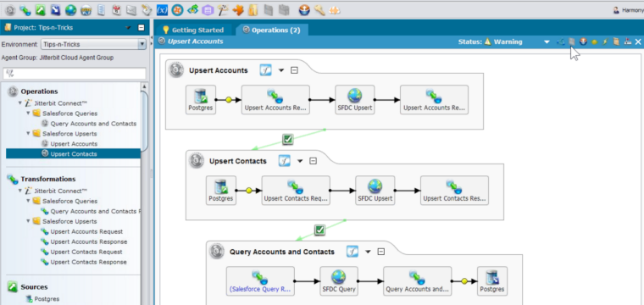
Task: Click the purple hexagon toolbar icon
Action: (208, 10)
